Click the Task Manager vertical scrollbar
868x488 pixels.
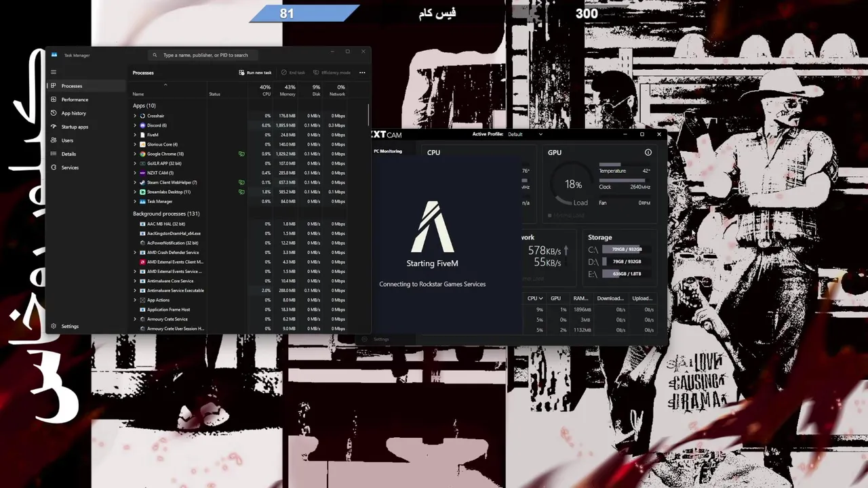(369, 115)
